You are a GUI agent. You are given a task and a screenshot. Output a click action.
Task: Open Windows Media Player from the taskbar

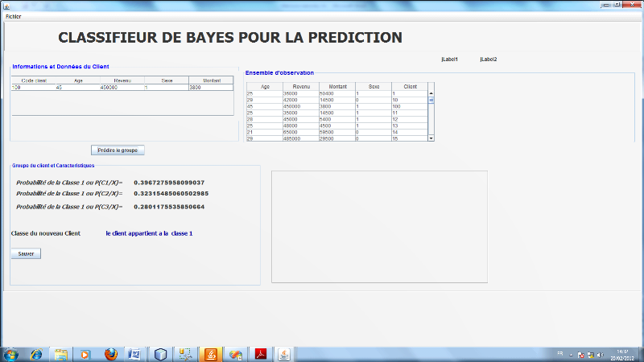[85, 354]
